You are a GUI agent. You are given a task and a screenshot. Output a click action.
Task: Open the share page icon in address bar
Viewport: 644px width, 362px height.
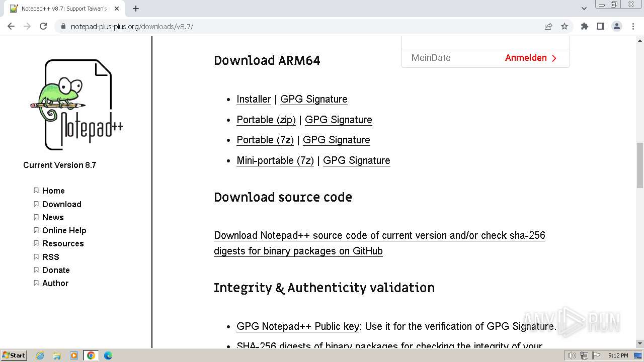(548, 26)
